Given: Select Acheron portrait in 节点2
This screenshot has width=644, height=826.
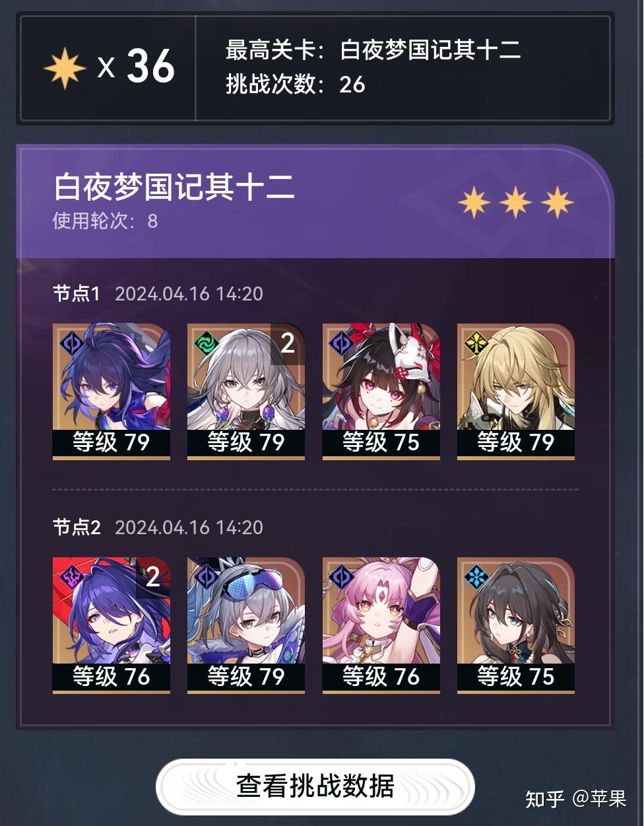Looking at the screenshot, I should 112,625.
